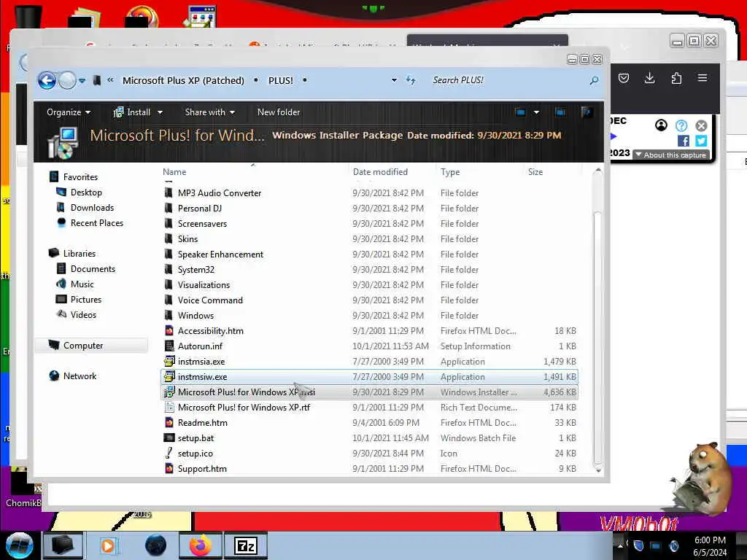
Task: Open the Firefox downloads icon in browser window
Action: tap(649, 78)
